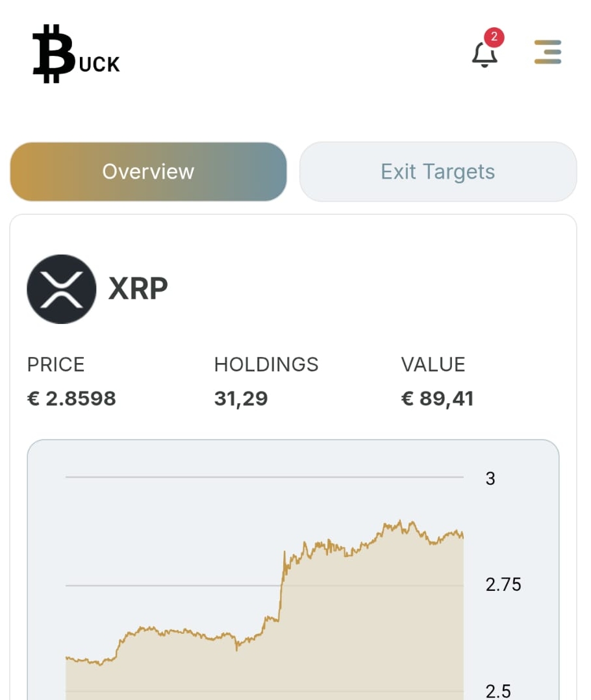Select the € 2.8598 price value
This screenshot has width=591, height=700.
(x=71, y=398)
